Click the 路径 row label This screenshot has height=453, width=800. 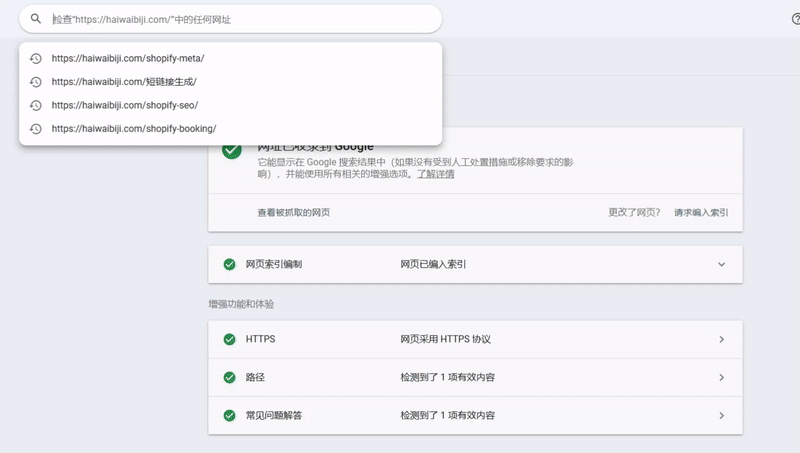tap(255, 378)
